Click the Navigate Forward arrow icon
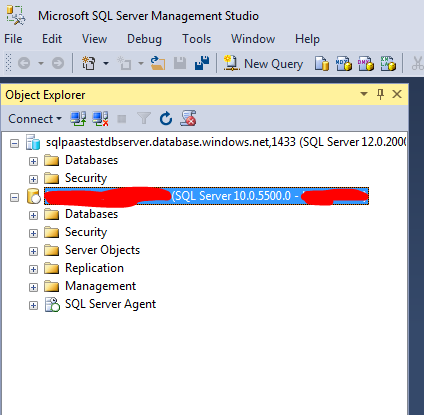Screen dimensions: 424x415 pyautogui.click(x=58, y=63)
